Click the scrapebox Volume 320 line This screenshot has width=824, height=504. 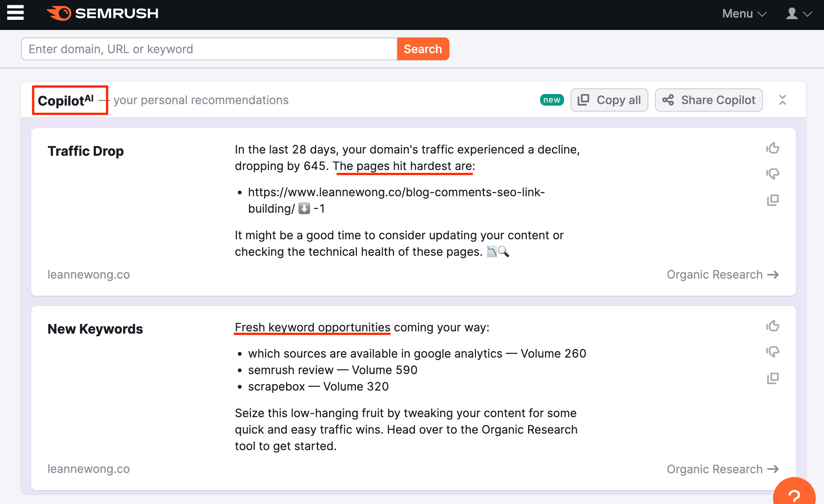318,386
